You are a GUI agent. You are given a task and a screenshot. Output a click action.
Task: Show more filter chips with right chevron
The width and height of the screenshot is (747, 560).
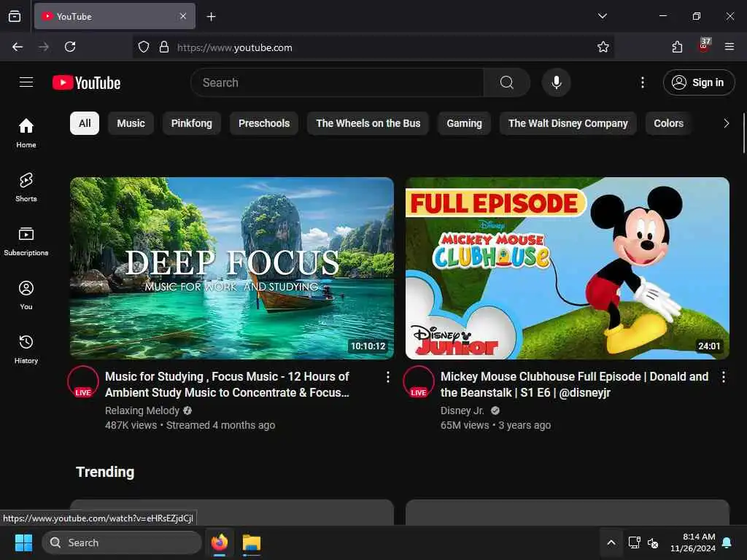[x=726, y=123]
